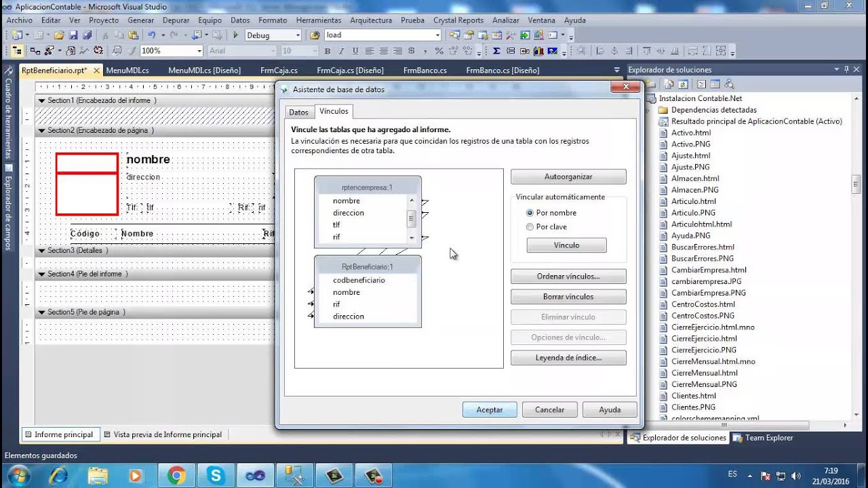Pin the Explorador de soluciones panel
868x488 pixels.
(846, 69)
